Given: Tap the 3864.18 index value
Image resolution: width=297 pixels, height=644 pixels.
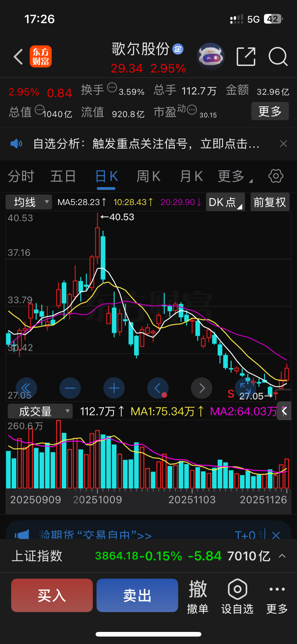Looking at the screenshot, I should (117, 556).
